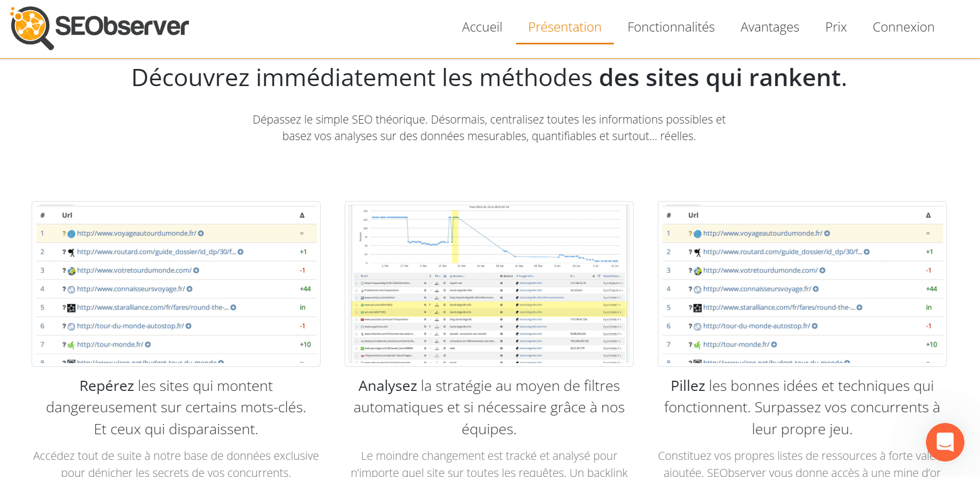Click 'Le moindre changement est tracké' text
This screenshot has width=980, height=477.
489,464
